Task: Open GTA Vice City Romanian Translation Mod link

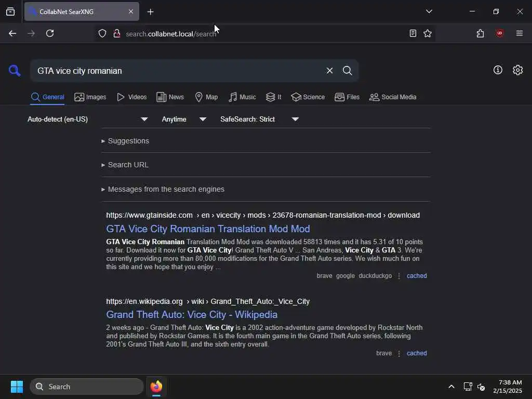Action: tap(208, 229)
